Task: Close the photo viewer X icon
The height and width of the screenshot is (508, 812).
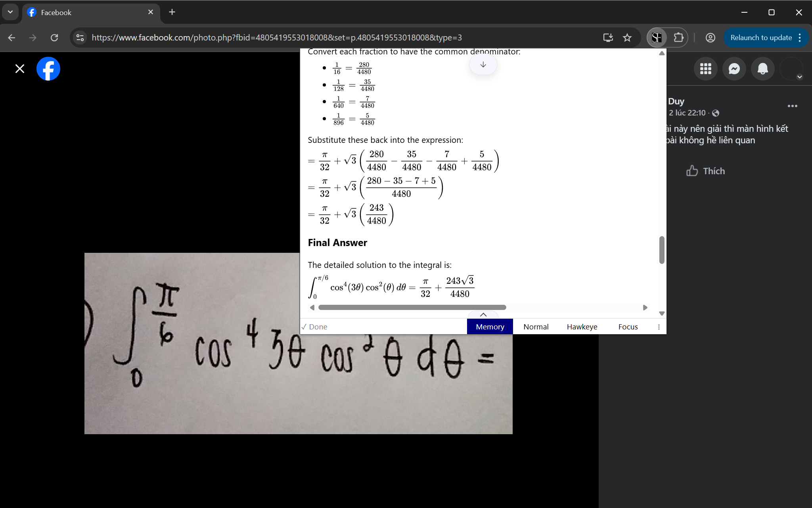Action: click(x=20, y=69)
